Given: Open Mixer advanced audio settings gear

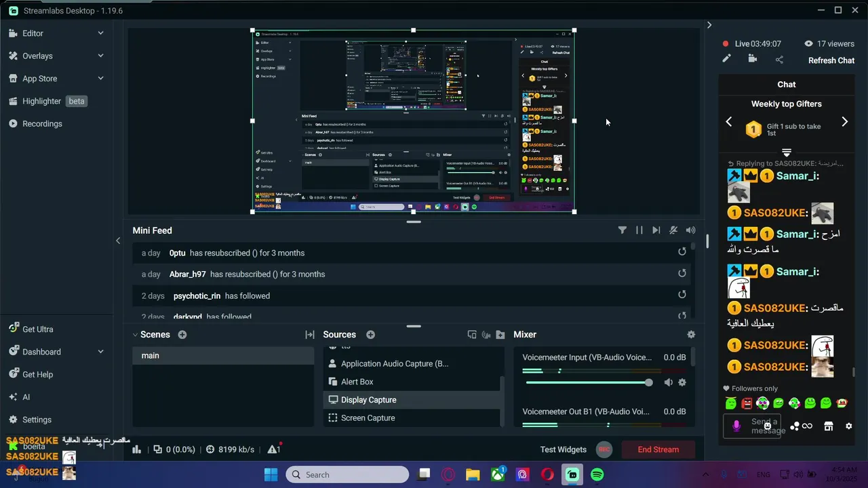Looking at the screenshot, I should pos(691,335).
